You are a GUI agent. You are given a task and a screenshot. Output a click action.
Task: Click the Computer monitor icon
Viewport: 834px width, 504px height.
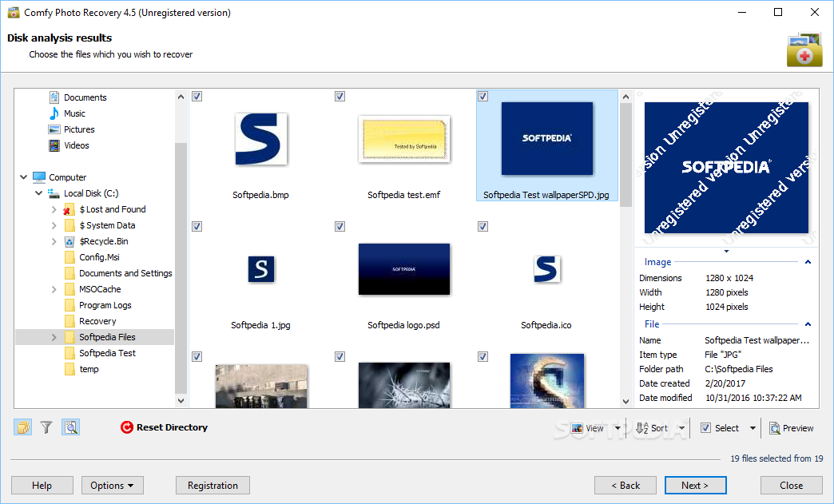point(39,177)
